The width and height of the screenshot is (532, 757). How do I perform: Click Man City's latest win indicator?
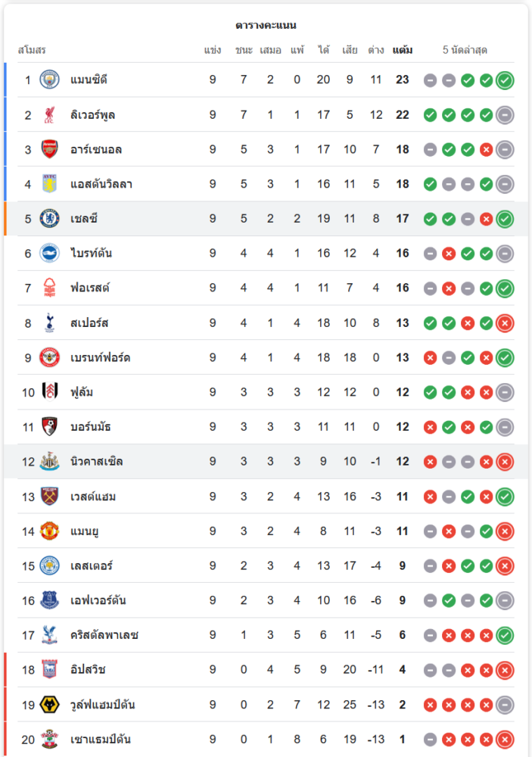click(x=505, y=80)
